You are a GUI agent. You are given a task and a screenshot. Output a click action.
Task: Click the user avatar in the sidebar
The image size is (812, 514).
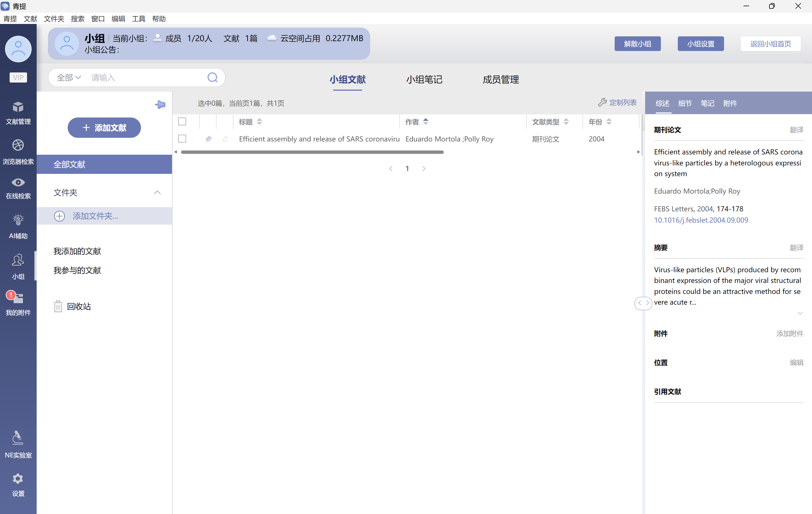pos(18,49)
